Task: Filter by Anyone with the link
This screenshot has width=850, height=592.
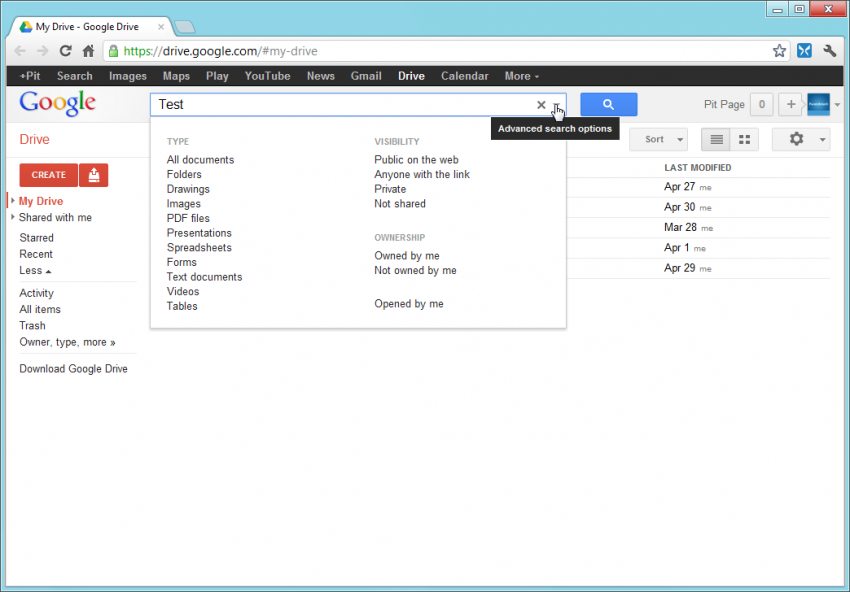Action: click(422, 175)
